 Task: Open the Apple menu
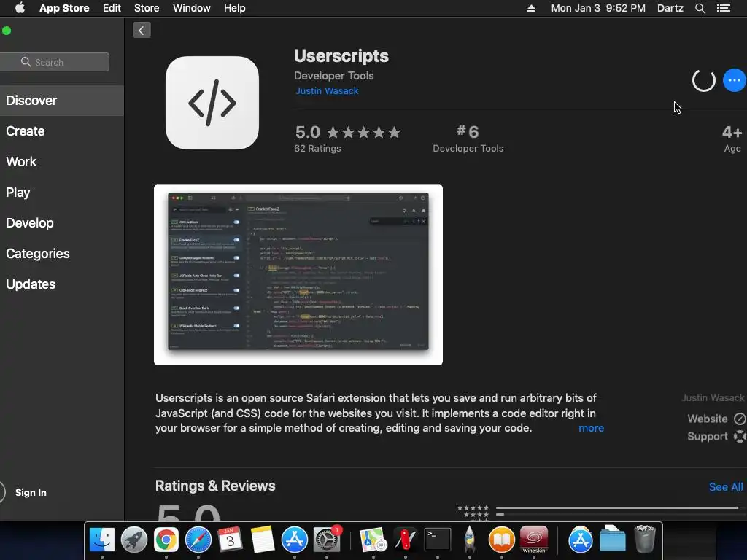click(20, 8)
